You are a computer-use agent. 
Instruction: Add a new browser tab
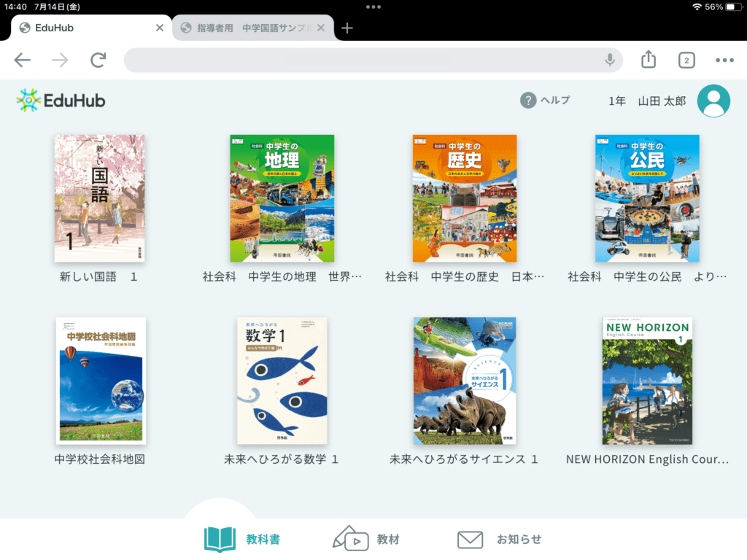(x=347, y=28)
